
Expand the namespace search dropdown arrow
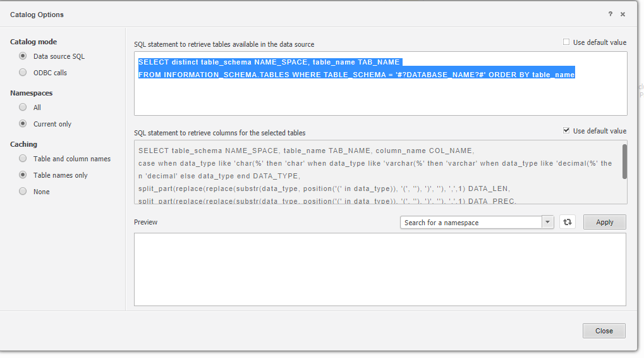(547, 223)
